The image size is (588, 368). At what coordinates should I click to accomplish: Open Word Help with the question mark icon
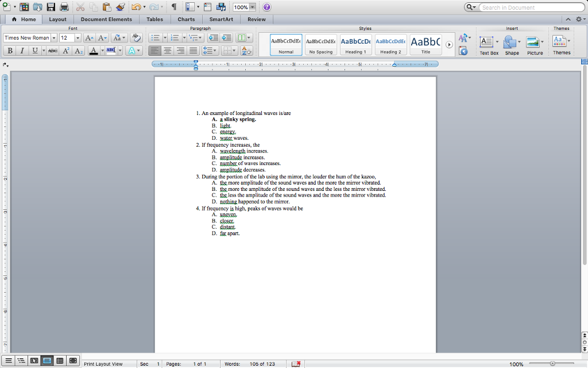click(x=266, y=7)
